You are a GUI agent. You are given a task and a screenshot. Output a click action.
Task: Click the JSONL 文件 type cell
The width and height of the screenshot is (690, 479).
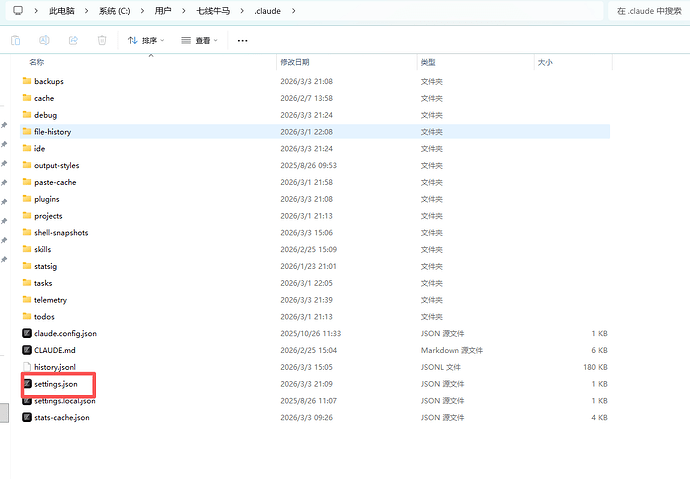point(440,367)
